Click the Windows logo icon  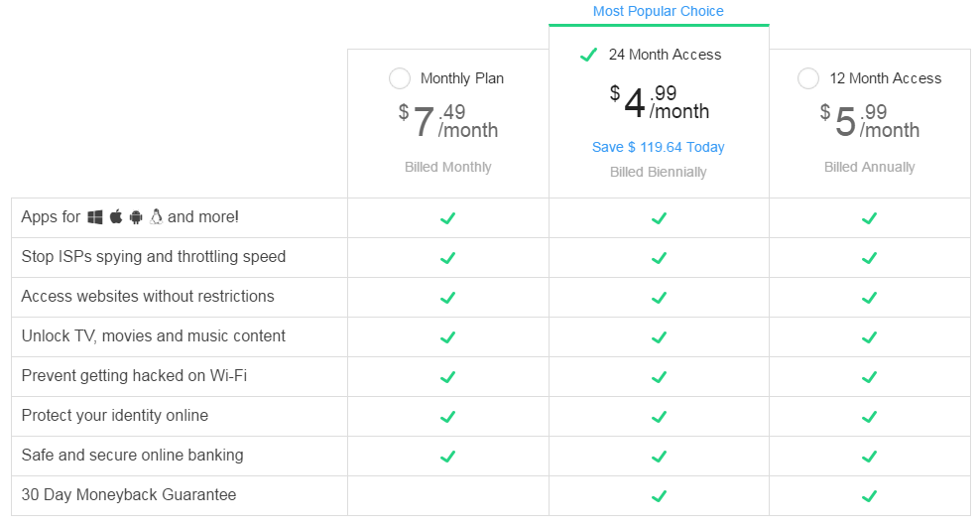pyautogui.click(x=95, y=217)
